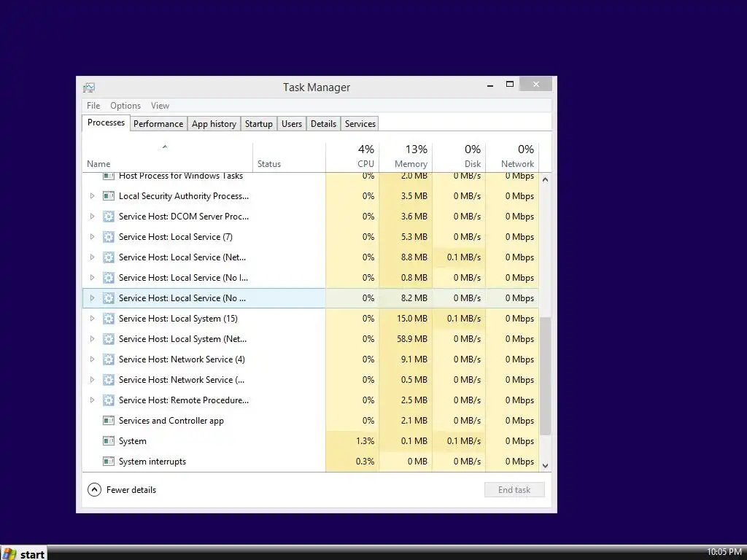The height and width of the screenshot is (560, 747).
Task: Click the 15.0 MB memory value
Action: click(412, 319)
